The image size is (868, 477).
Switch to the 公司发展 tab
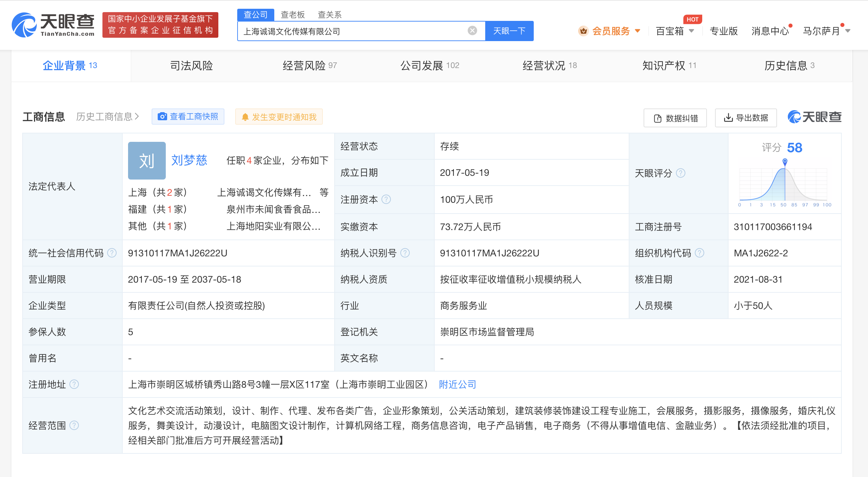tap(430, 66)
